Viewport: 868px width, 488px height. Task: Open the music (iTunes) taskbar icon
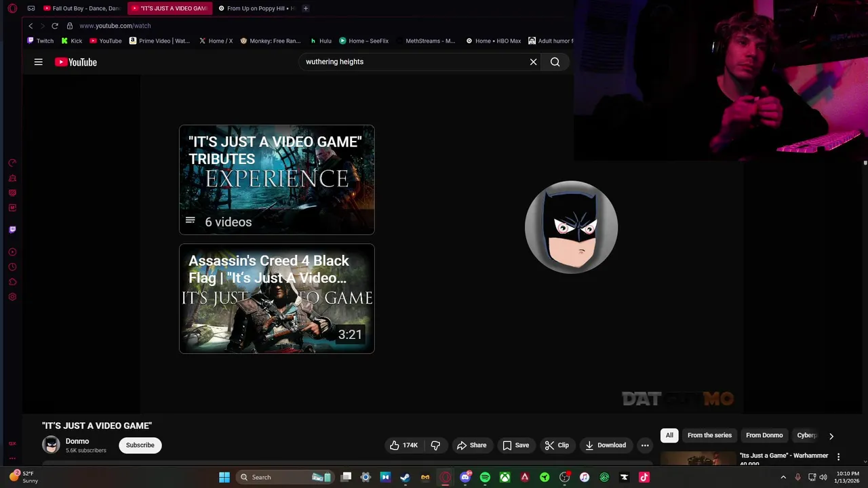[x=585, y=477]
